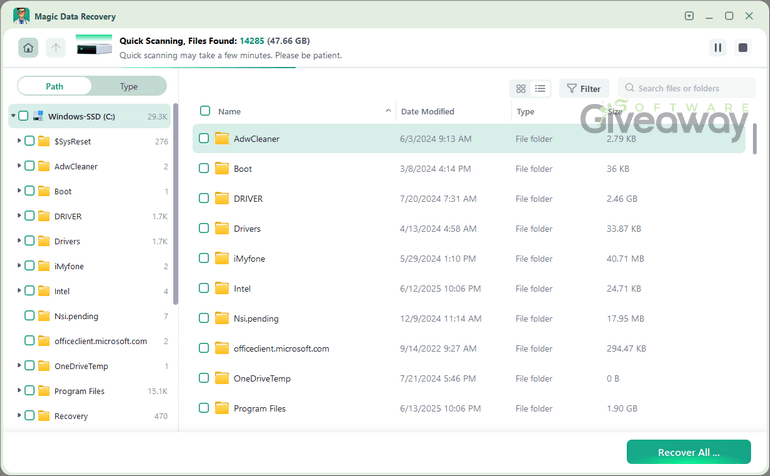
Task: Check the iMyfone row checkbox in file list
Action: pyautogui.click(x=204, y=258)
